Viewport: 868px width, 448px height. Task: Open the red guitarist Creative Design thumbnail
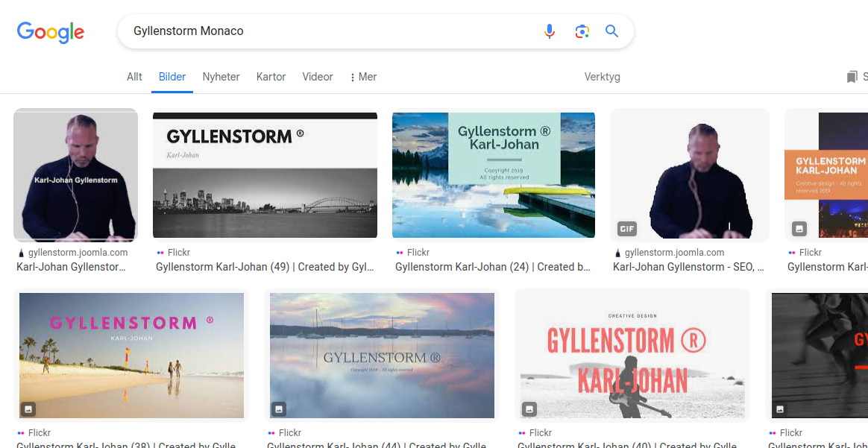(x=632, y=356)
